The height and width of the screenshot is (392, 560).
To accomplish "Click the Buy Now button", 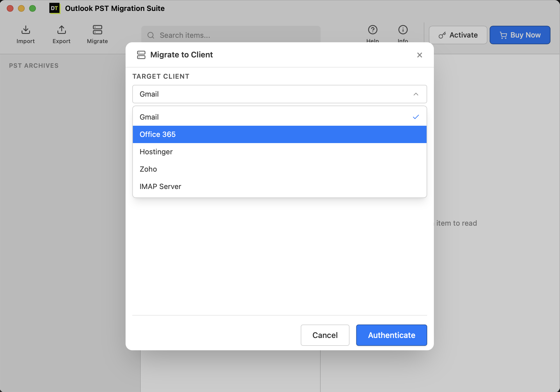I will point(520,35).
